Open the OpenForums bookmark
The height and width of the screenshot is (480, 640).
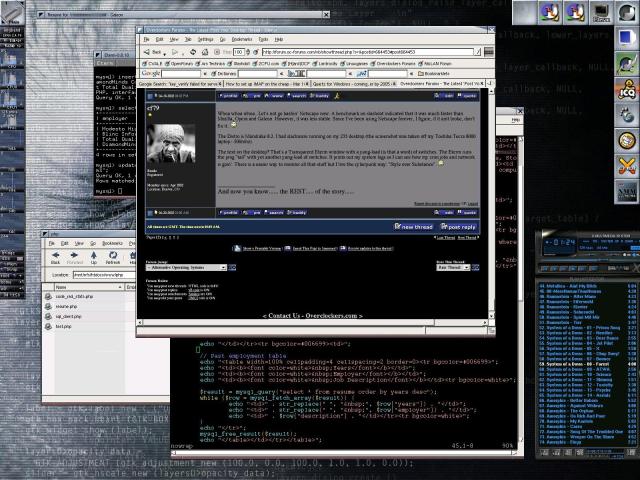tap(178, 64)
